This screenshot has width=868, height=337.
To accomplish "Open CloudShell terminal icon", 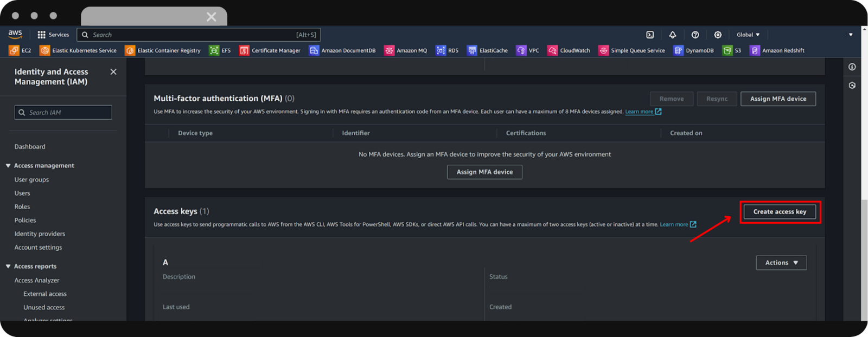I will pyautogui.click(x=650, y=35).
